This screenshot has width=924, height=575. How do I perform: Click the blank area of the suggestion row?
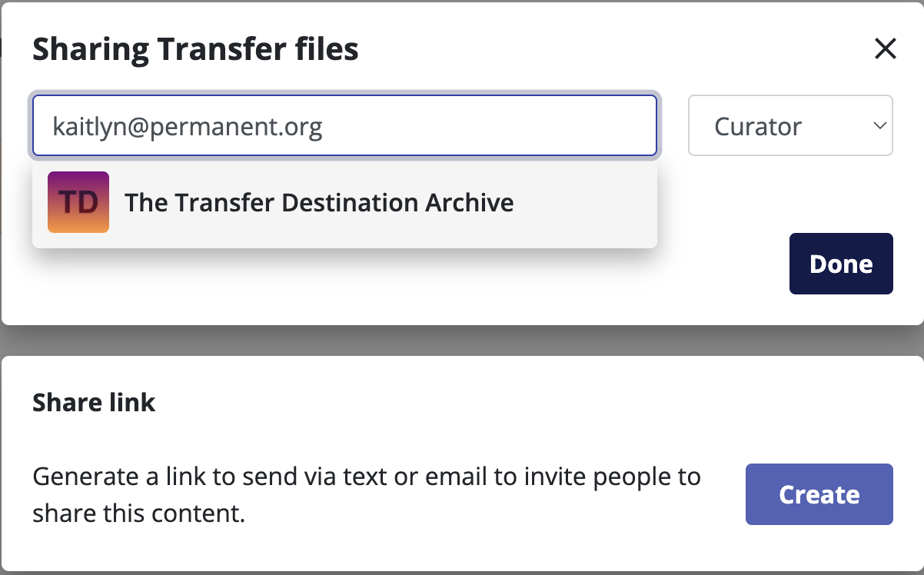pyautogui.click(x=584, y=203)
